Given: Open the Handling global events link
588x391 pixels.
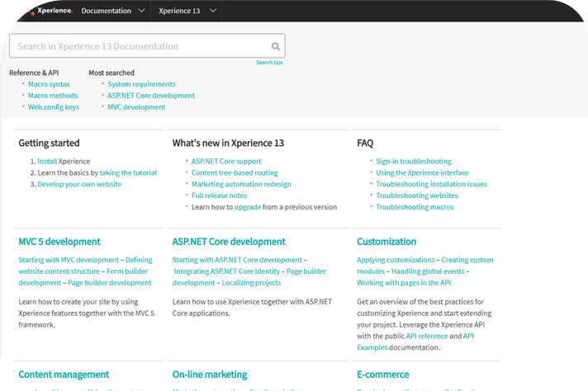Looking at the screenshot, I should (x=428, y=271).
